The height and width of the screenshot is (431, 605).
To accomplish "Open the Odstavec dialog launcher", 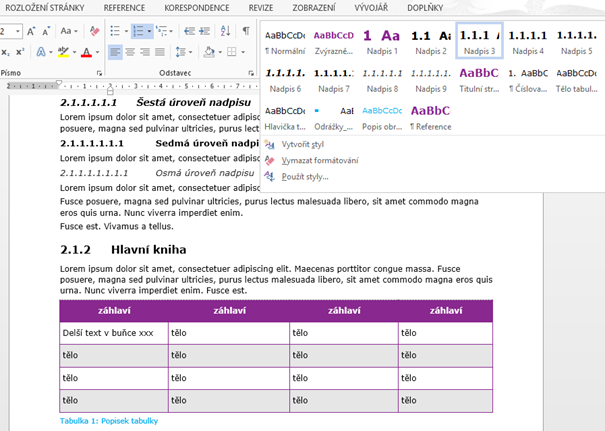I will (250, 73).
